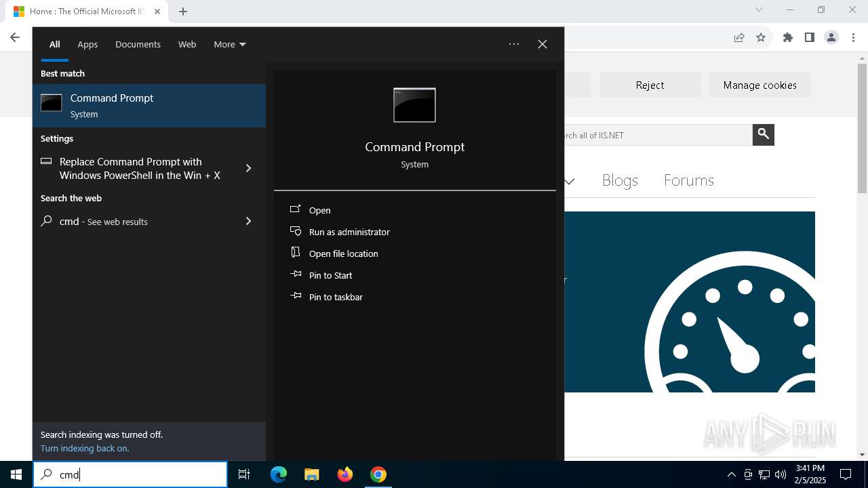Click the speedometer banner image

point(690,302)
